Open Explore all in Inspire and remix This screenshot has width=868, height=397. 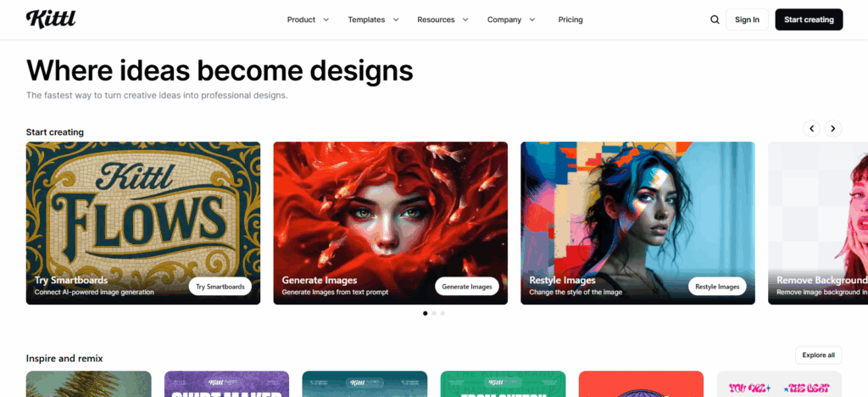[x=818, y=355]
